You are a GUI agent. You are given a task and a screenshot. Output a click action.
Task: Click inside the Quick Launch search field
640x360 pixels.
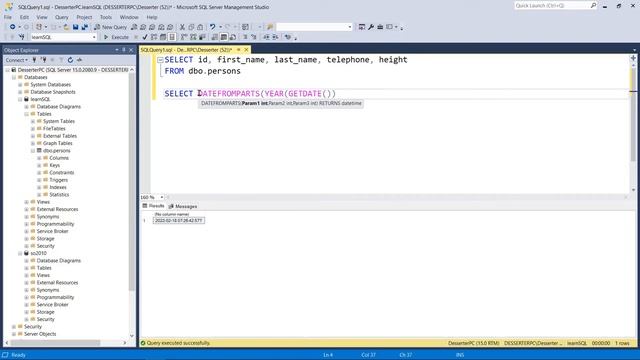pos(551,6)
